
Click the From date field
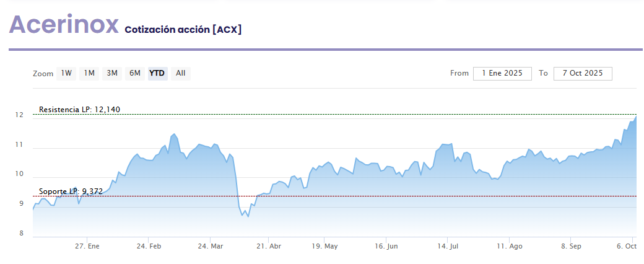[x=502, y=73]
